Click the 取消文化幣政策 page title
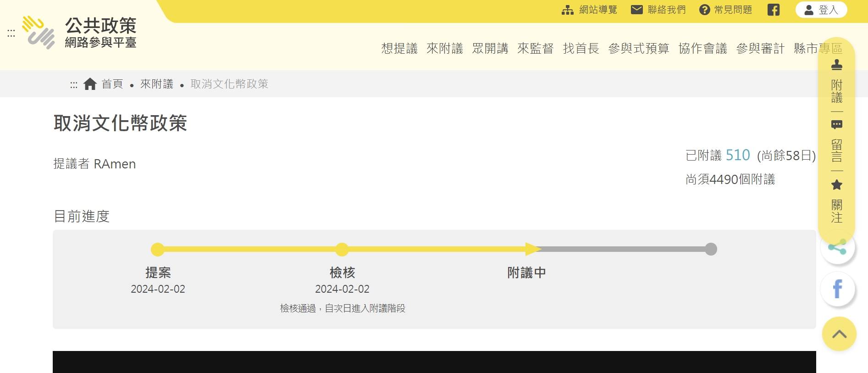 click(120, 123)
